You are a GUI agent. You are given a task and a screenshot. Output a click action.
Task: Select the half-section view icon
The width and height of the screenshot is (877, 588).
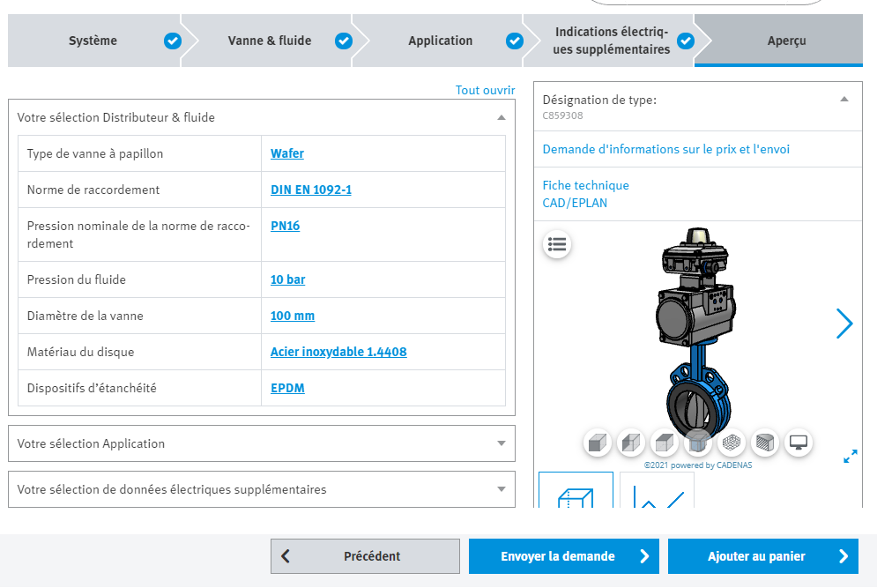coord(631,443)
